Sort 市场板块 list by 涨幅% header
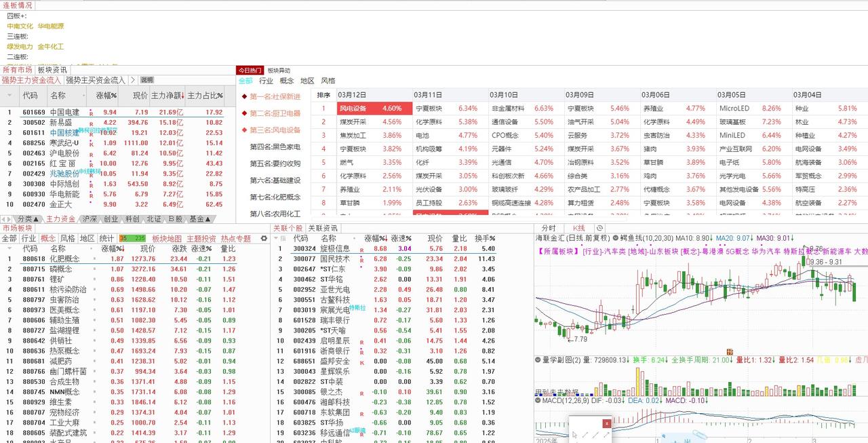 [113, 249]
